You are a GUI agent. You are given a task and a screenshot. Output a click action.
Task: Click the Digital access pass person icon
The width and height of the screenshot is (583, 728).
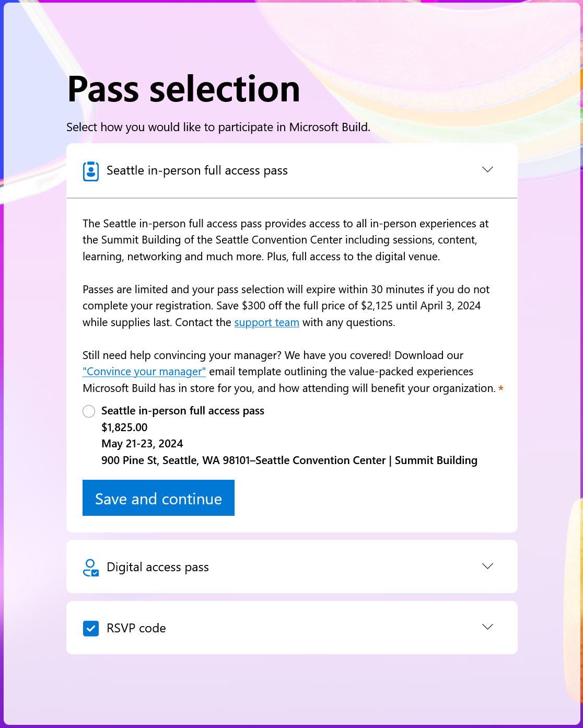tap(90, 567)
